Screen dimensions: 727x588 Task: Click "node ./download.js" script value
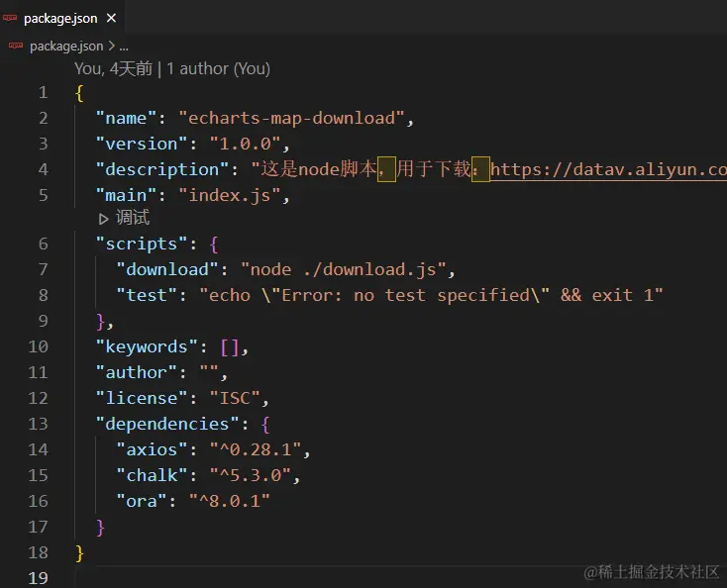pos(343,269)
